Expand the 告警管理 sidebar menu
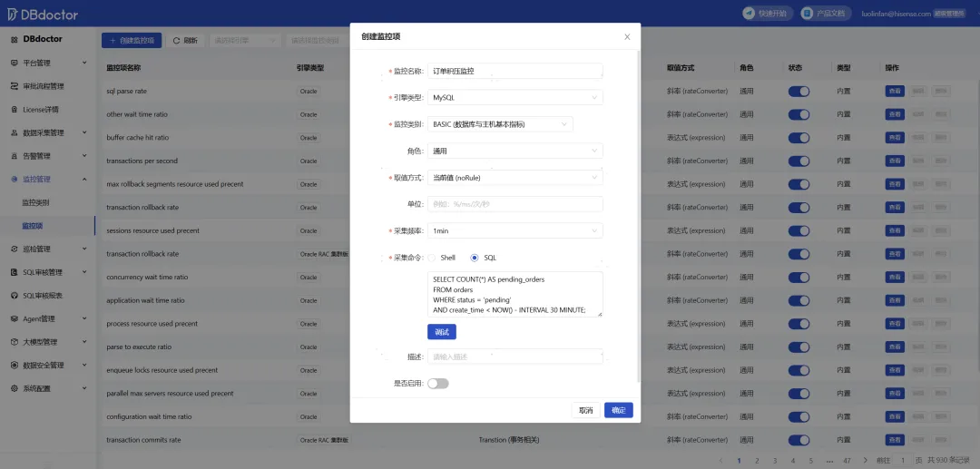980x469 pixels. point(49,156)
